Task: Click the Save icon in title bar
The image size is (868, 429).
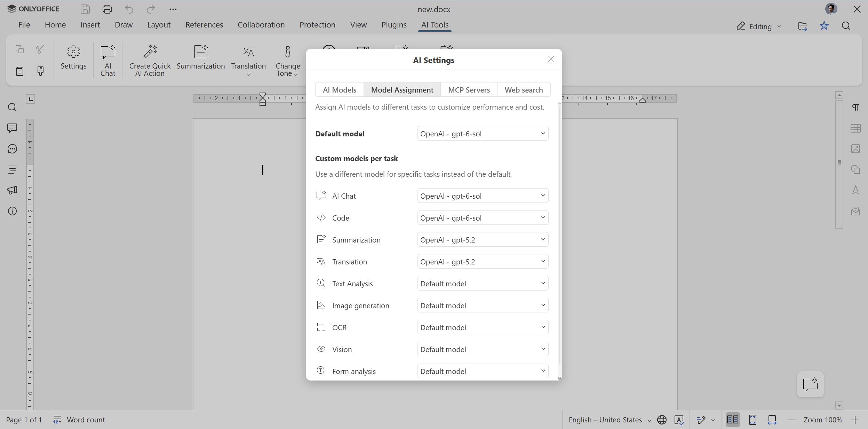Action: point(85,9)
